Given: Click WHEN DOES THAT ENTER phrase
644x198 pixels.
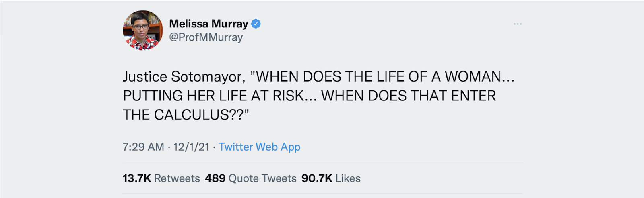Looking at the screenshot, I should 408,96.
